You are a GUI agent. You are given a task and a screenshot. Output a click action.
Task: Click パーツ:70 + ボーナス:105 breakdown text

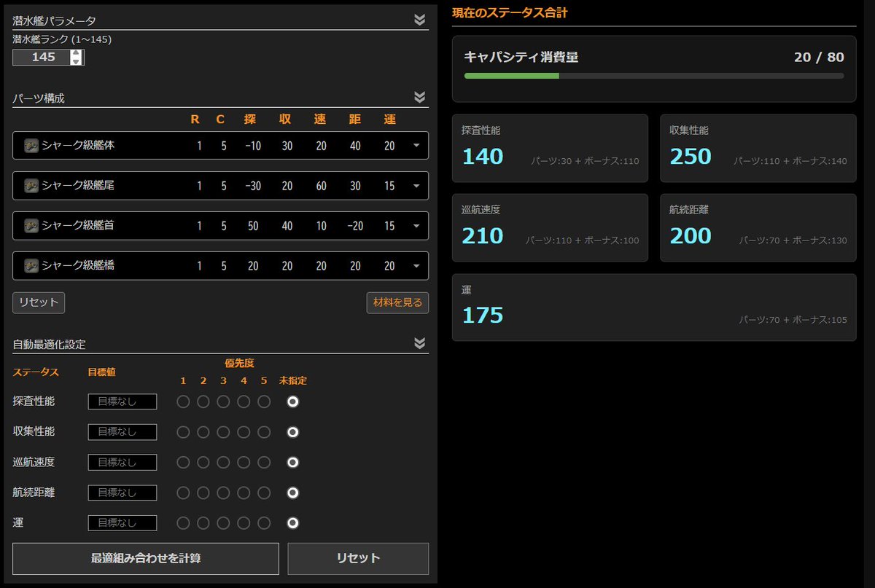coord(793,319)
